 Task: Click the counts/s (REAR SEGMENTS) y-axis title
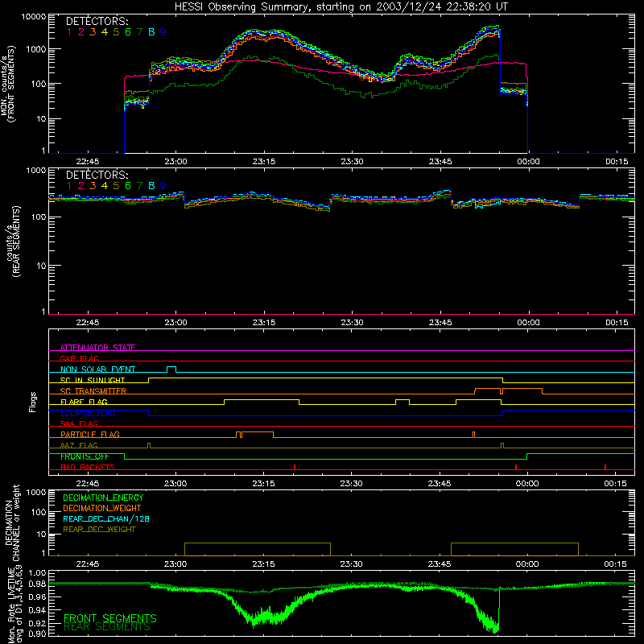click(x=12, y=242)
